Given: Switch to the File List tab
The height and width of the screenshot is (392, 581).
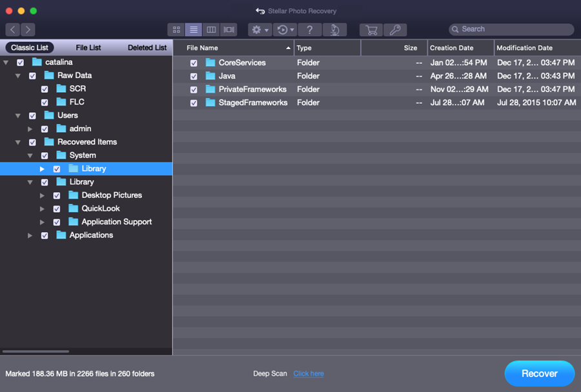Looking at the screenshot, I should coord(88,47).
